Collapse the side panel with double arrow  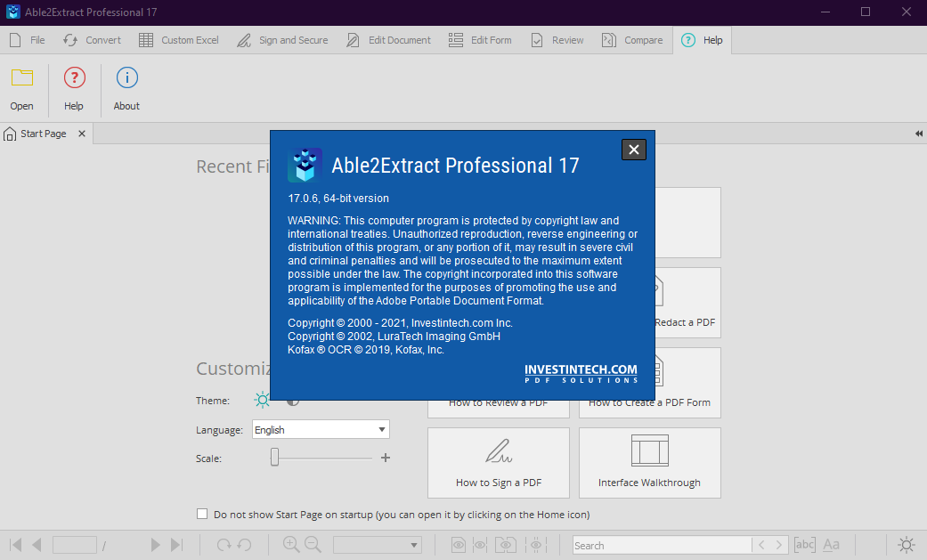tap(918, 134)
